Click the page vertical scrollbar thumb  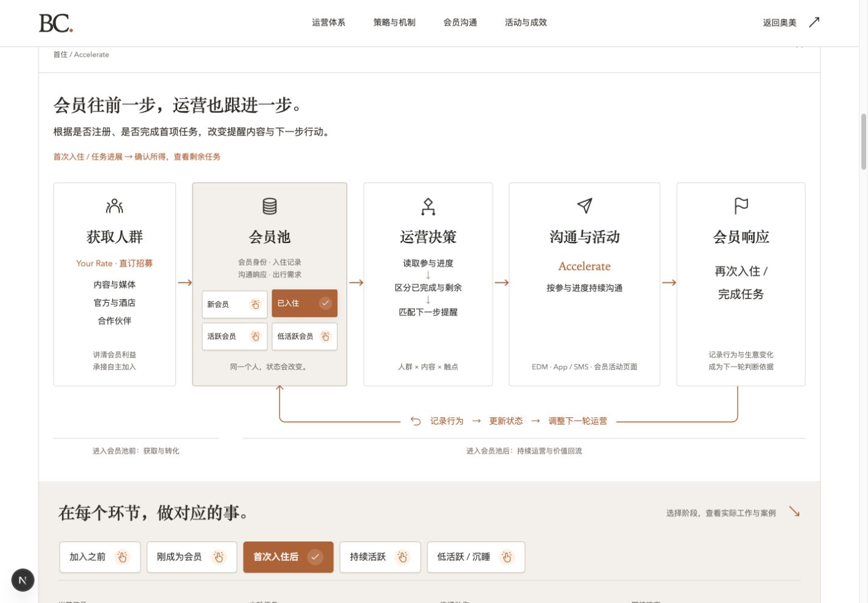tap(863, 141)
